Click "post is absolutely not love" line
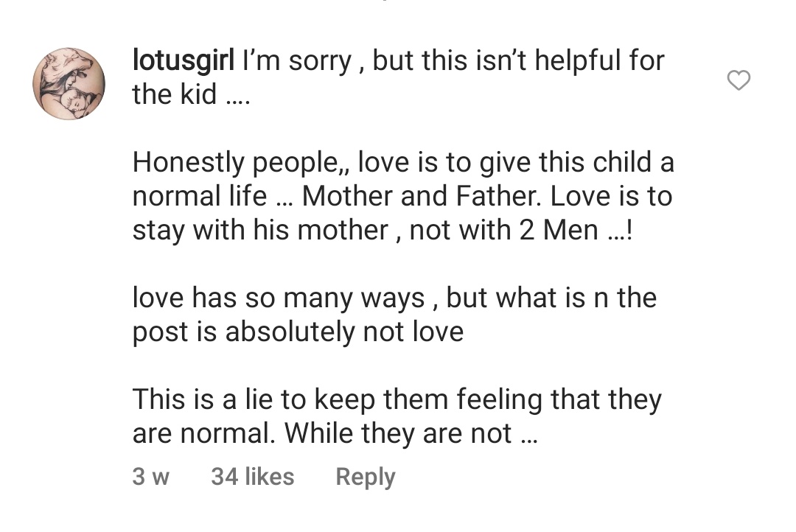The image size is (796, 532). click(298, 332)
